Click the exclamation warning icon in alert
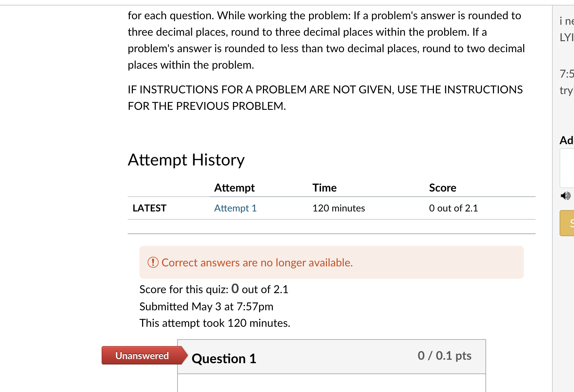The image size is (574, 392). click(153, 262)
